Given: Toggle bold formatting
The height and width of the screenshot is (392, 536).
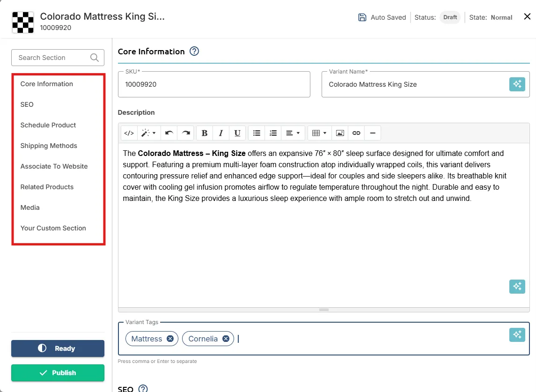Looking at the screenshot, I should pyautogui.click(x=205, y=133).
